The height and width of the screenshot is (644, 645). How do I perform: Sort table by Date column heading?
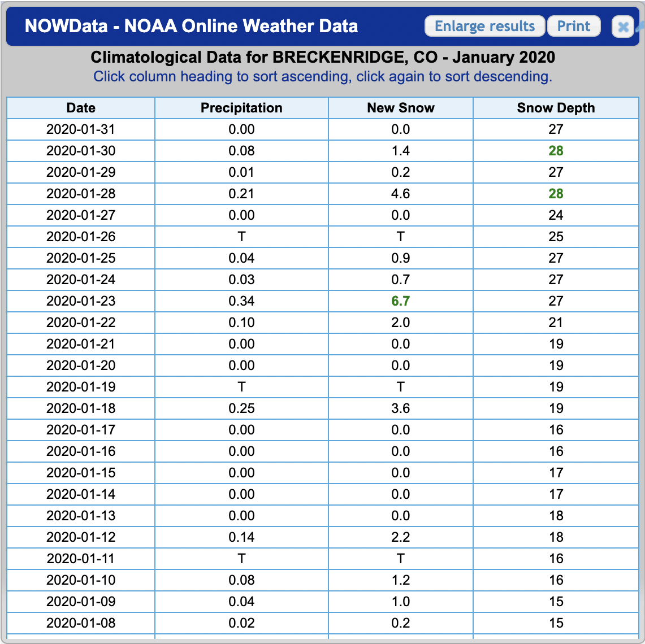pyautogui.click(x=81, y=108)
